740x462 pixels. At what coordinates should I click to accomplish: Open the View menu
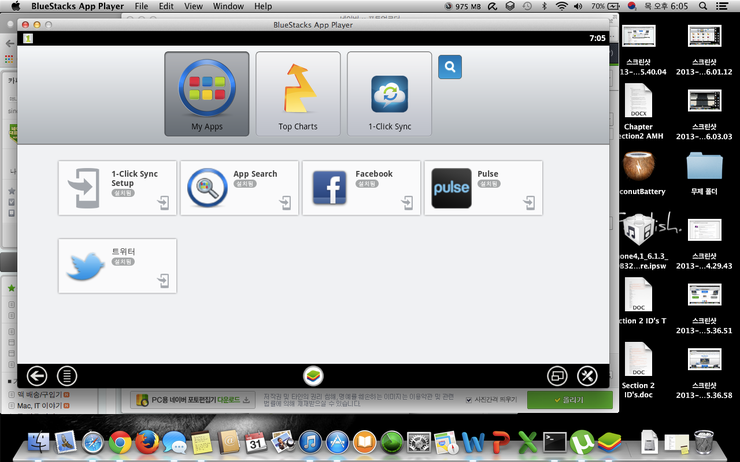[193, 6]
